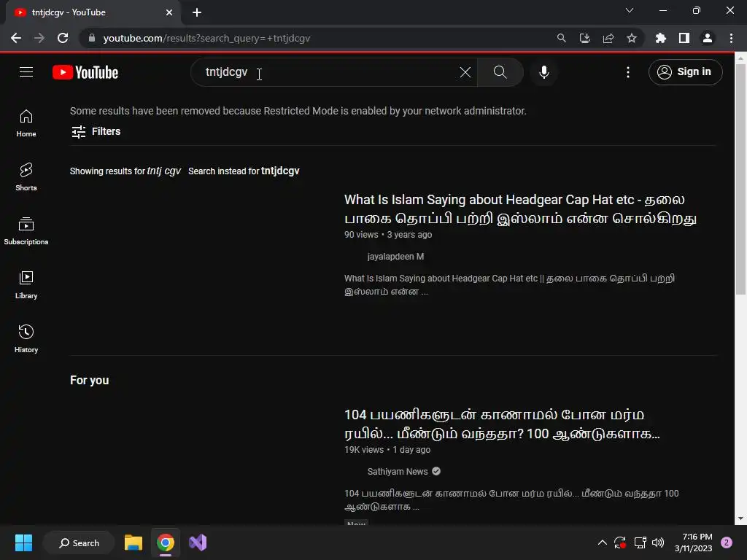Open the YouTube hamburger guide menu
747x560 pixels.
[x=26, y=72]
